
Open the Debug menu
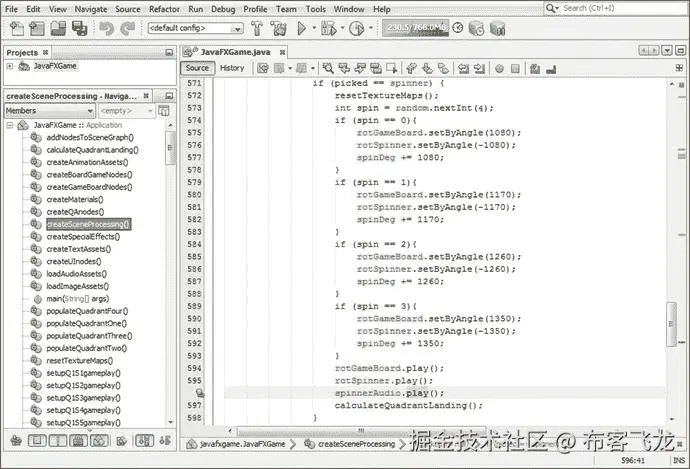tap(223, 9)
